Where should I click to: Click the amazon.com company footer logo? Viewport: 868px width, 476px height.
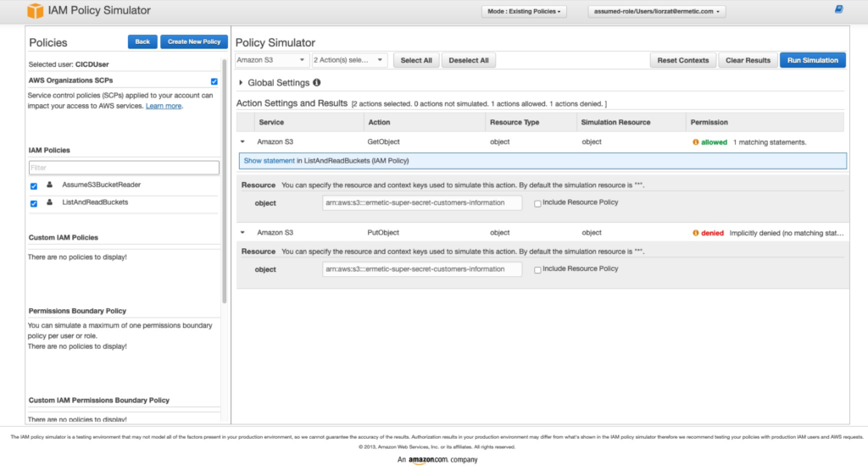tap(437, 459)
